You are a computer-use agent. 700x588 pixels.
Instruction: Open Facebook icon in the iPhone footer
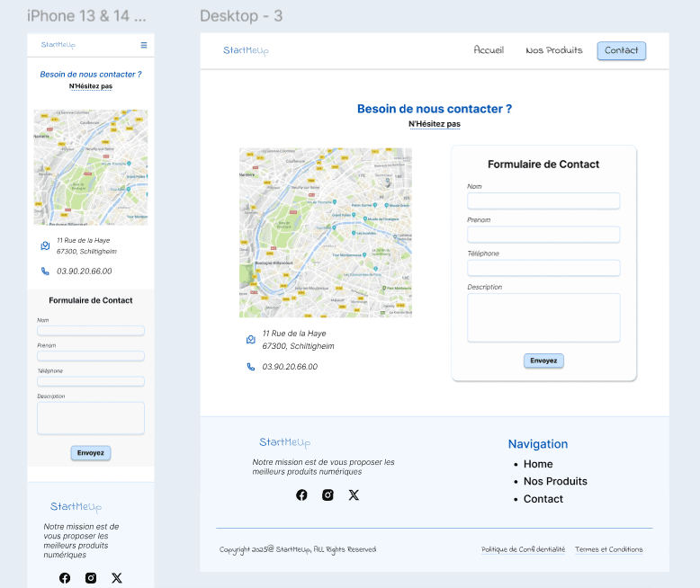[x=65, y=578]
